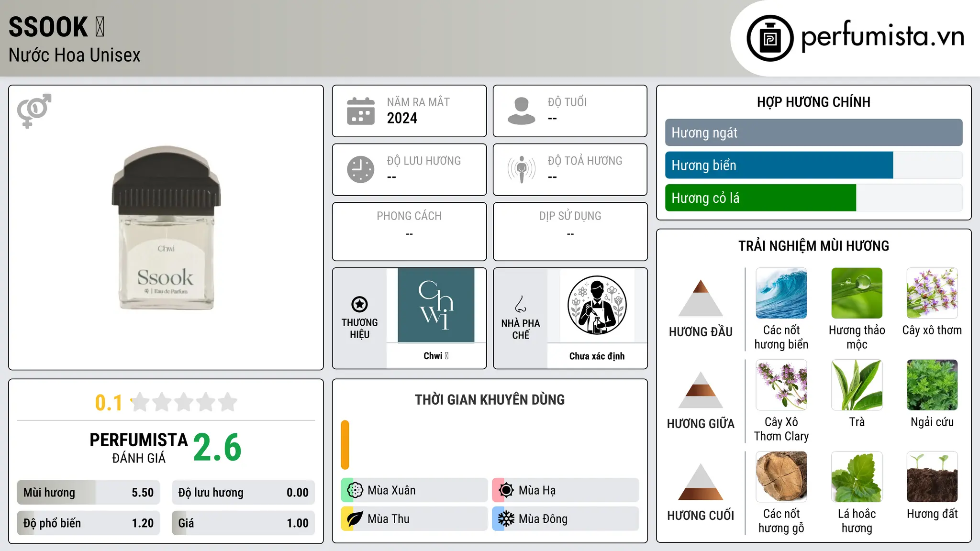Click the perfumer illustration icon

(597, 305)
